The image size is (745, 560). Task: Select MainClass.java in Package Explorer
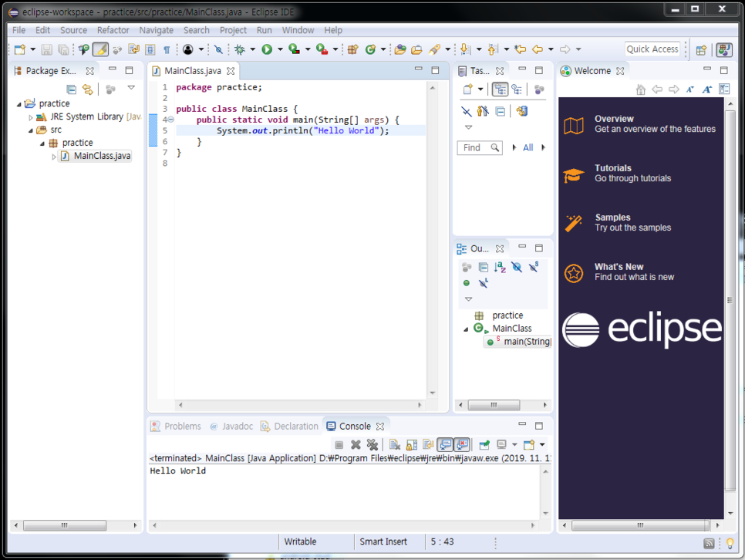coord(96,156)
